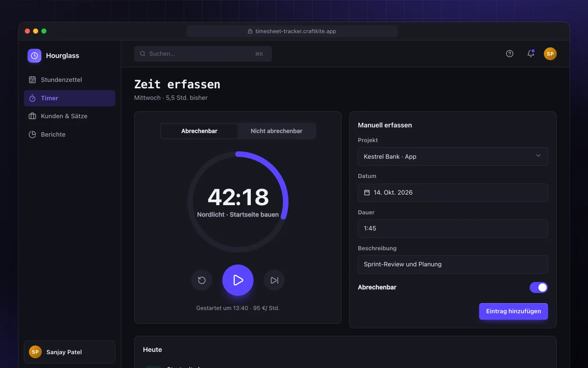Screen dimensions: 588x368
Task: Click the Dauer field showing 1:45
Action: [453, 229]
